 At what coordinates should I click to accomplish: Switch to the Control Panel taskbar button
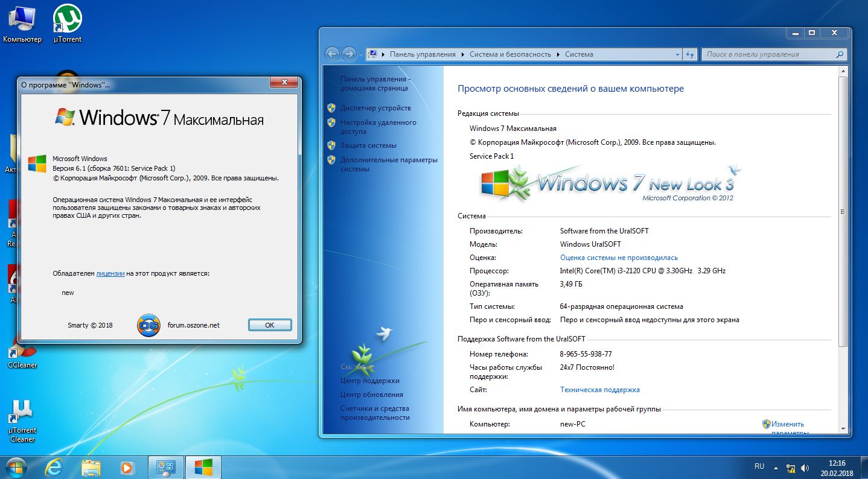tap(165, 467)
